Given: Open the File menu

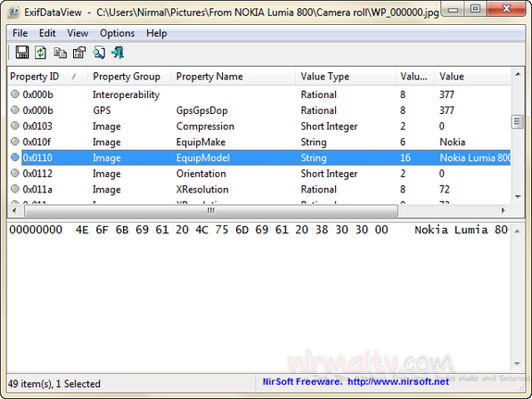Looking at the screenshot, I should coord(20,33).
